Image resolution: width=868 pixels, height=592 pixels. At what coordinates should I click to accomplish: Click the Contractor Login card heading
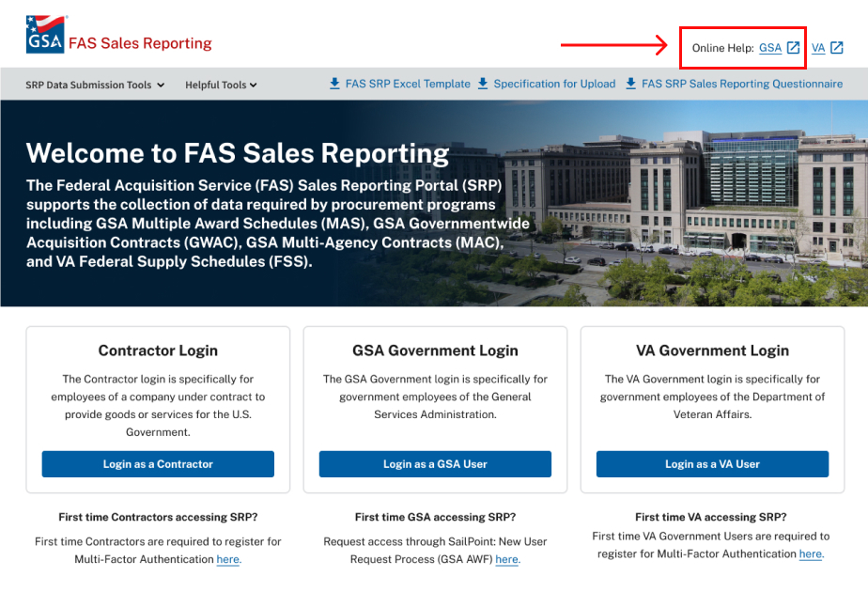[158, 351]
